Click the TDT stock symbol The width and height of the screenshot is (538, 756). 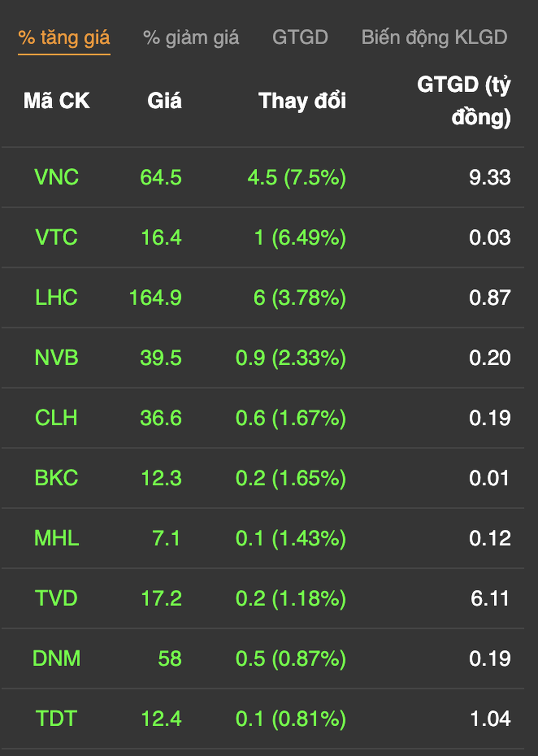tap(56, 718)
